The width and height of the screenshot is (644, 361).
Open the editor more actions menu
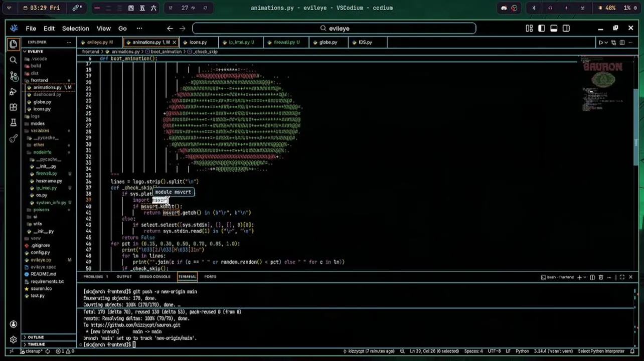pyautogui.click(x=631, y=43)
